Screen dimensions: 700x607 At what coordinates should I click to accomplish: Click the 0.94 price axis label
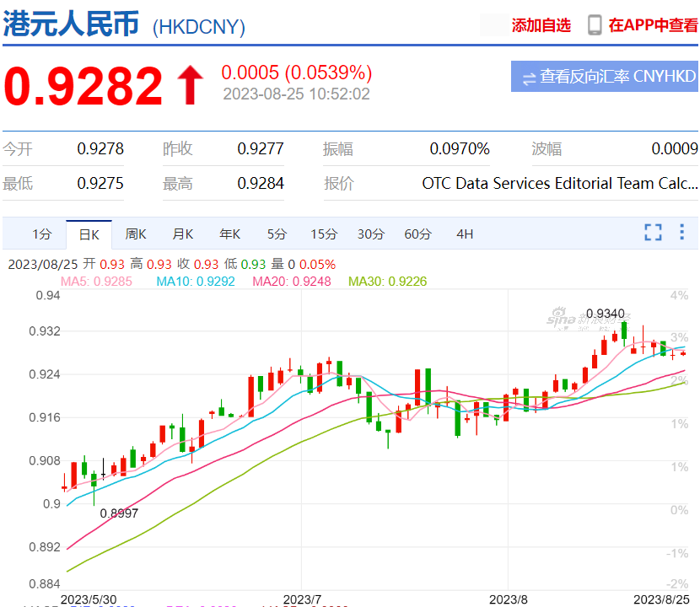click(48, 295)
